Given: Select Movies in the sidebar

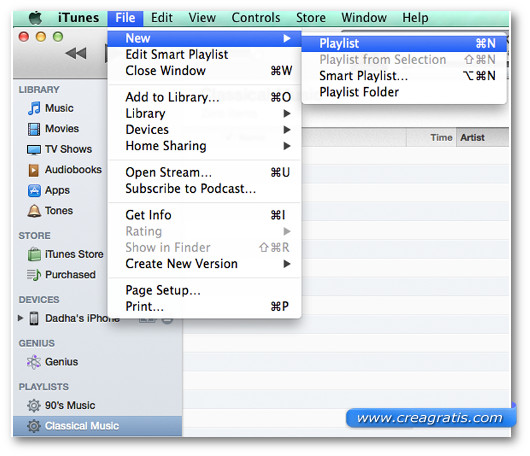Looking at the screenshot, I should [x=62, y=129].
